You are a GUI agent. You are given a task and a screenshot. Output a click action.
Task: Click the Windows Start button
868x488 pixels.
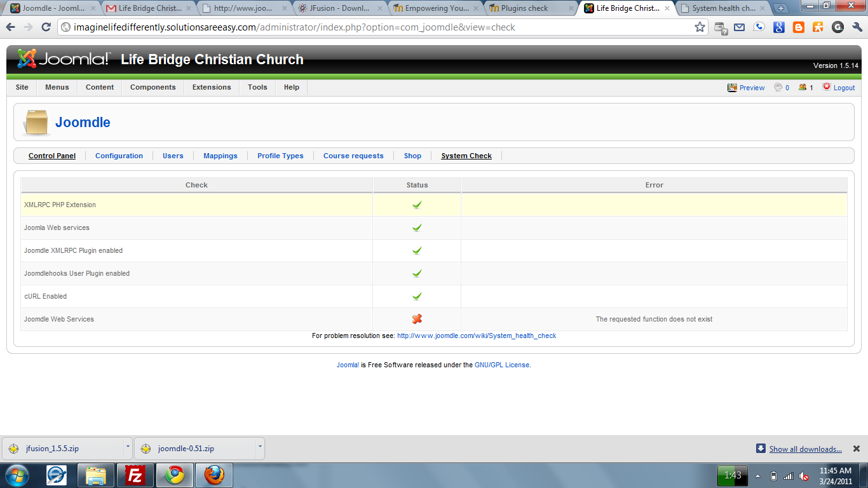pos(17,475)
